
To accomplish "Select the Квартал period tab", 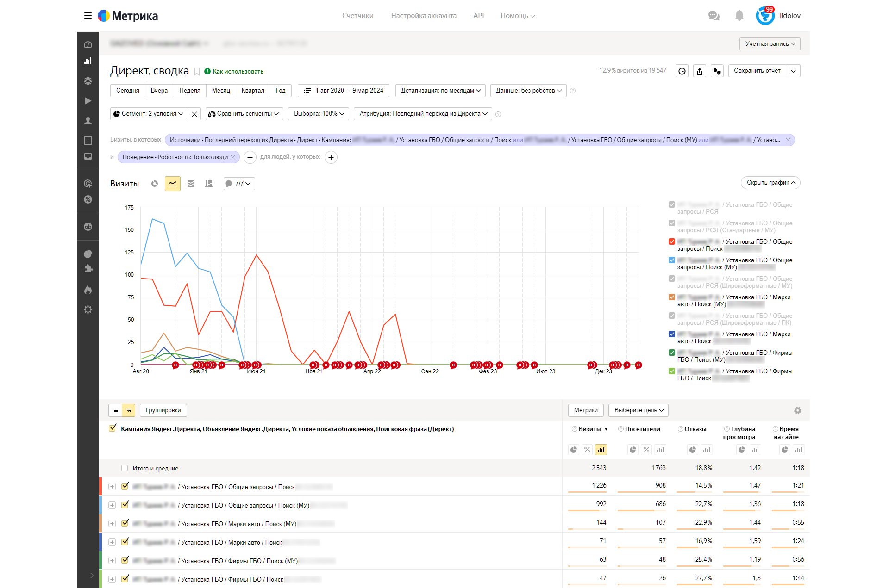I will click(253, 91).
